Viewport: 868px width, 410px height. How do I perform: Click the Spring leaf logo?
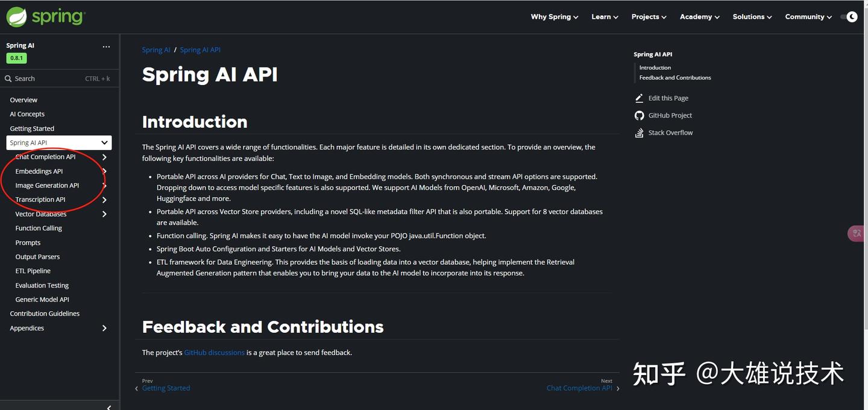(x=16, y=17)
